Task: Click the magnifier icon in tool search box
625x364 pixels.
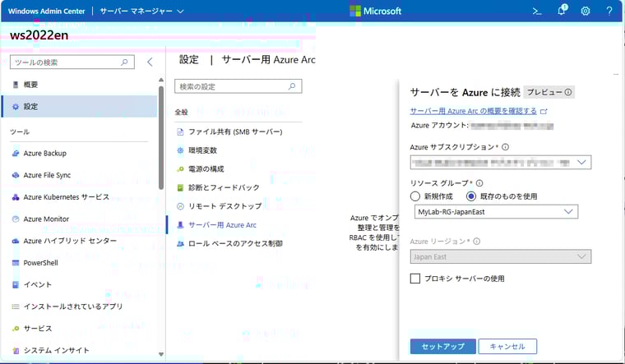Action: pos(124,62)
